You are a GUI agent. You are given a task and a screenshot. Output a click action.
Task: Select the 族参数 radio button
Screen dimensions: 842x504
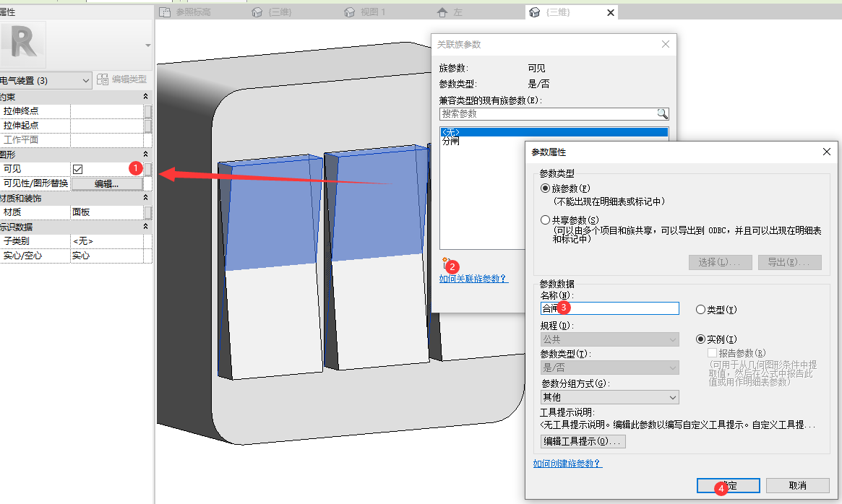(545, 188)
